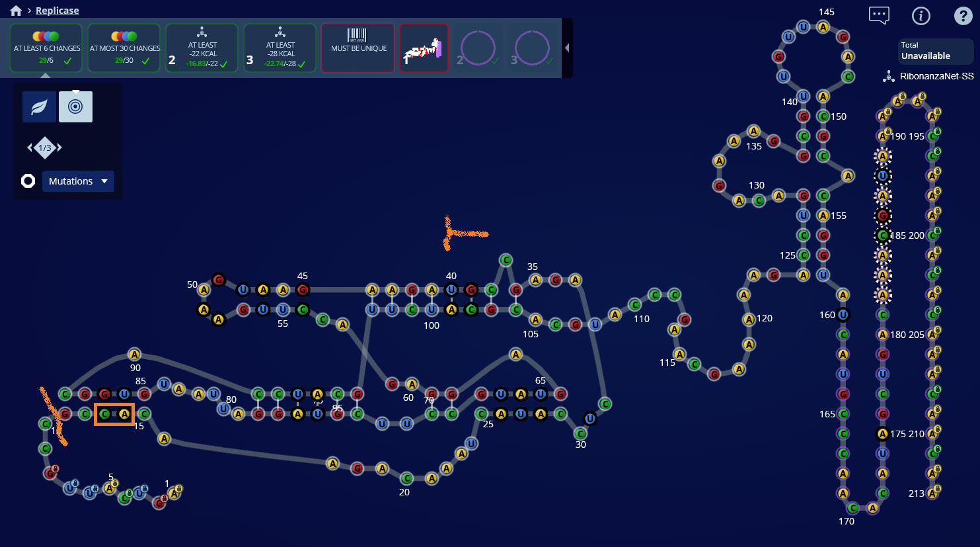Viewport: 980px width, 547px height.
Task: Select the adenine base numbered 105
Action: pos(536,320)
